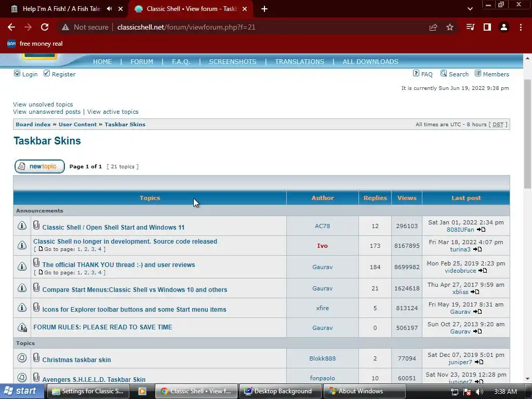Screen dimensions: 532x399
Task: View active topics
Action: (113, 112)
